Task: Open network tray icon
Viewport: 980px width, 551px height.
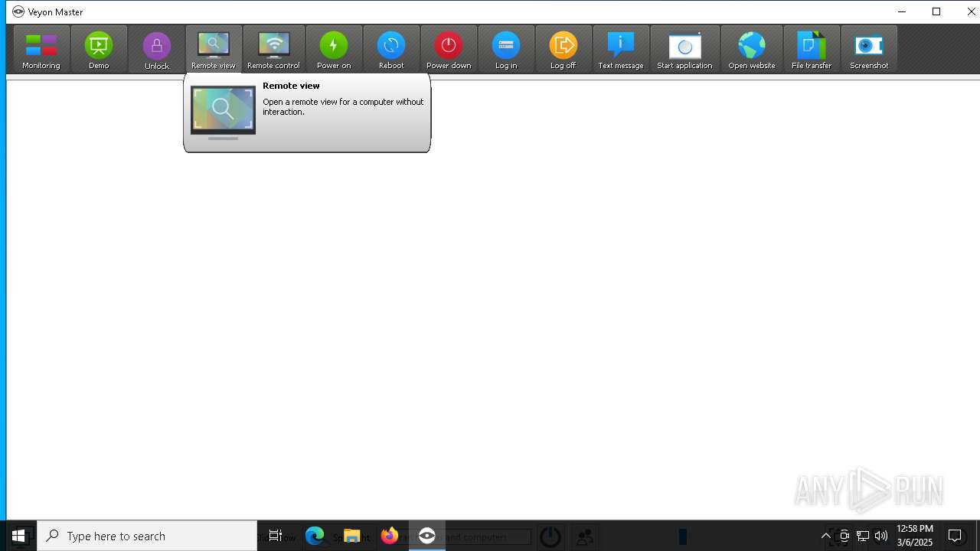Action: click(x=863, y=536)
